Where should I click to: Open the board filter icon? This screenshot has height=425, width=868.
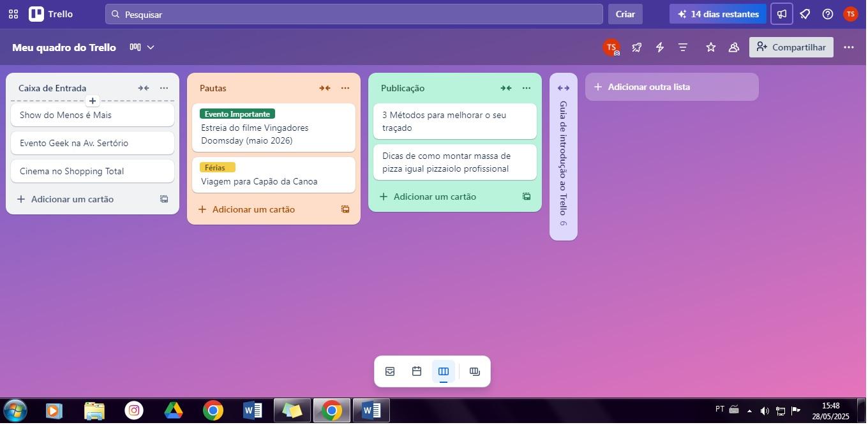(683, 47)
